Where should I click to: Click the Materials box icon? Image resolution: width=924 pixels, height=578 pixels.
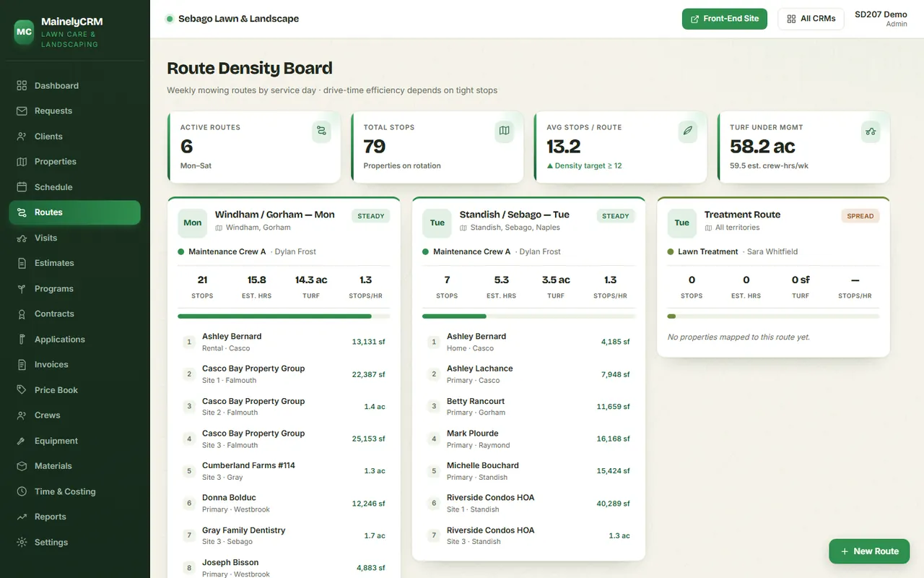pyautogui.click(x=22, y=466)
